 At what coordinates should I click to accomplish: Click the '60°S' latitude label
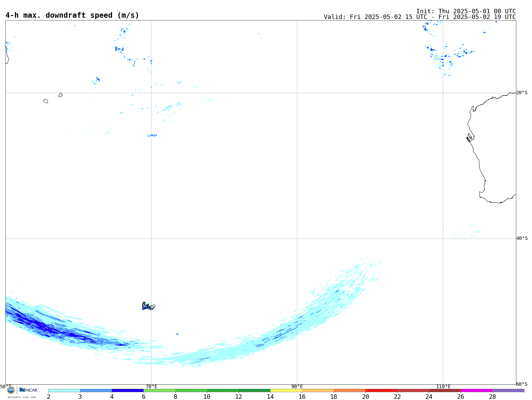click(x=522, y=384)
